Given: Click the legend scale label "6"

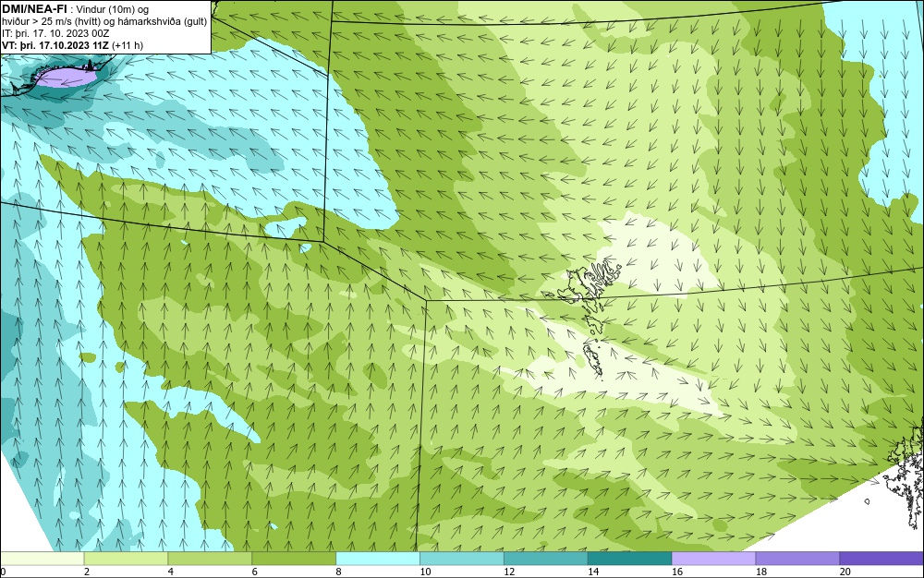Looking at the screenshot, I should pyautogui.click(x=255, y=572).
